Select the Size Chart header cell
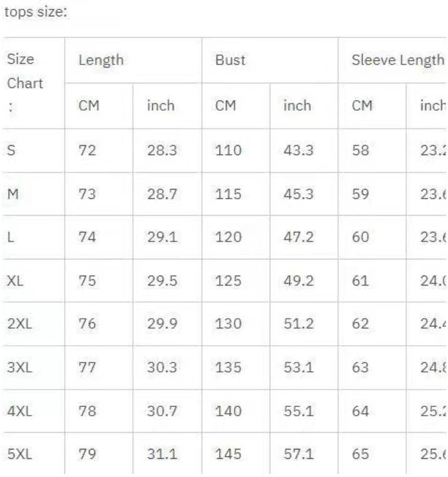This screenshot has width=448, height=477. (25, 83)
